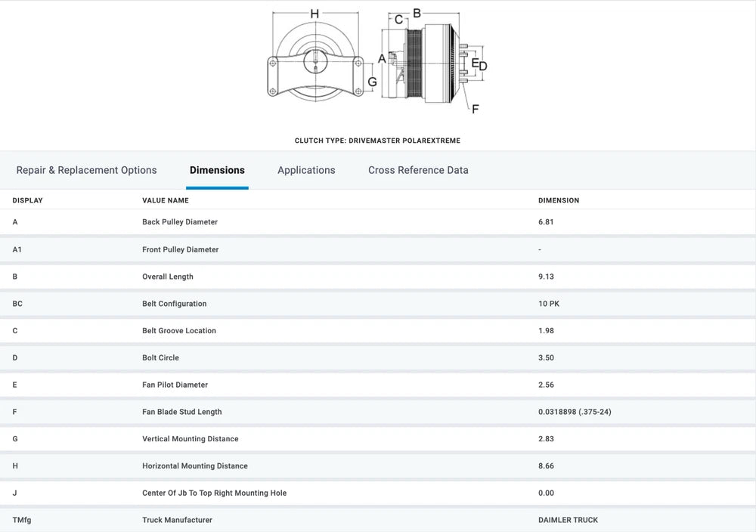Click the DISPLAY column header
The height and width of the screenshot is (532, 756).
[28, 200]
